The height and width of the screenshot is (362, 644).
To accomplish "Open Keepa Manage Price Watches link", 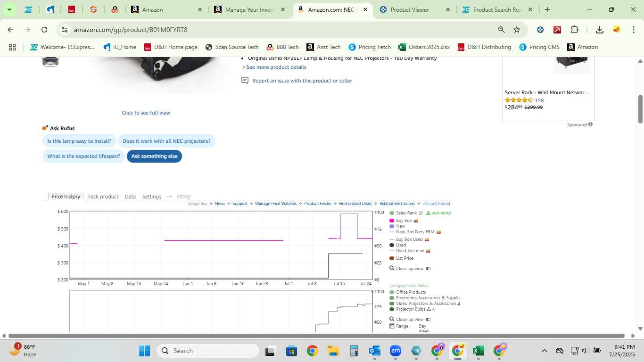I will pos(276,204).
